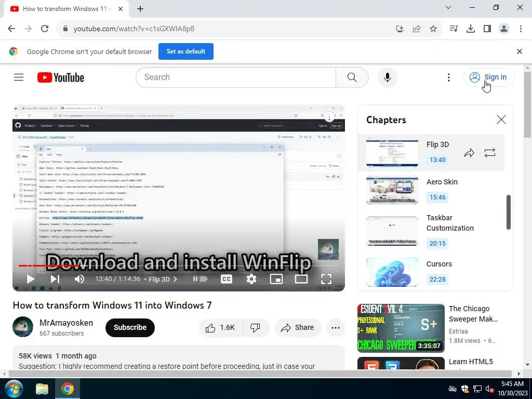
Task: Open MrAmayosken channel avatar
Action: pos(23,327)
